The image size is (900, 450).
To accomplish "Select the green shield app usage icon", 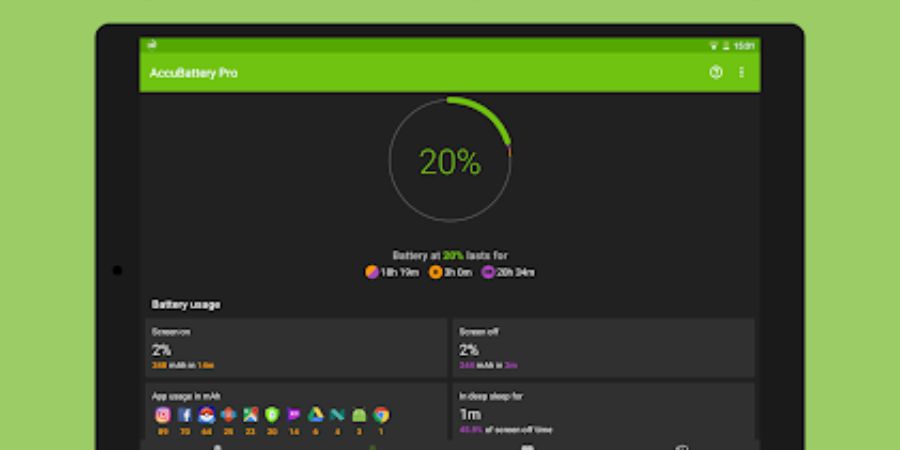I will click(272, 415).
